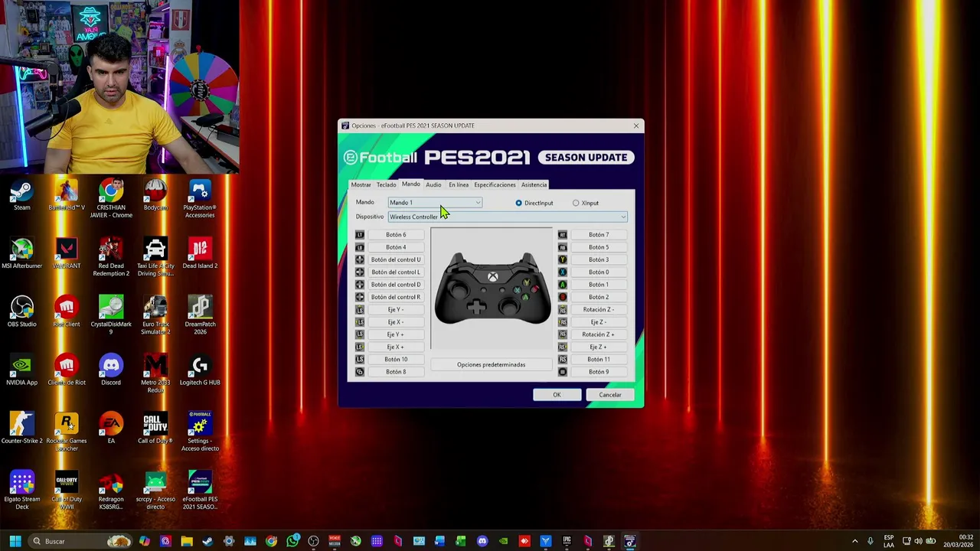Launch Discord from the desktop
The height and width of the screenshot is (551, 980).
(111, 370)
